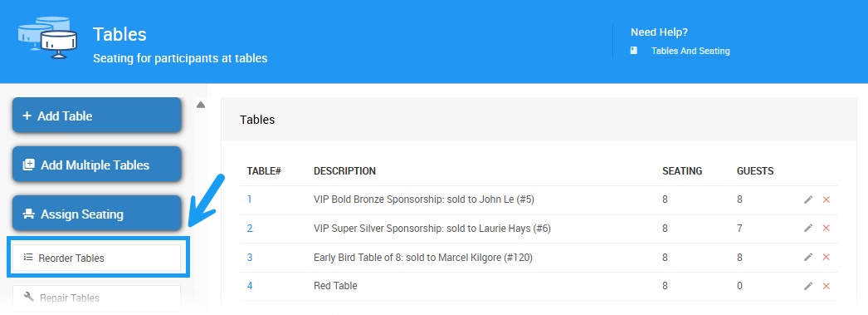The image size is (868, 315).
Task: Delete the Early Bird Table of 8 row
Action: point(826,257)
